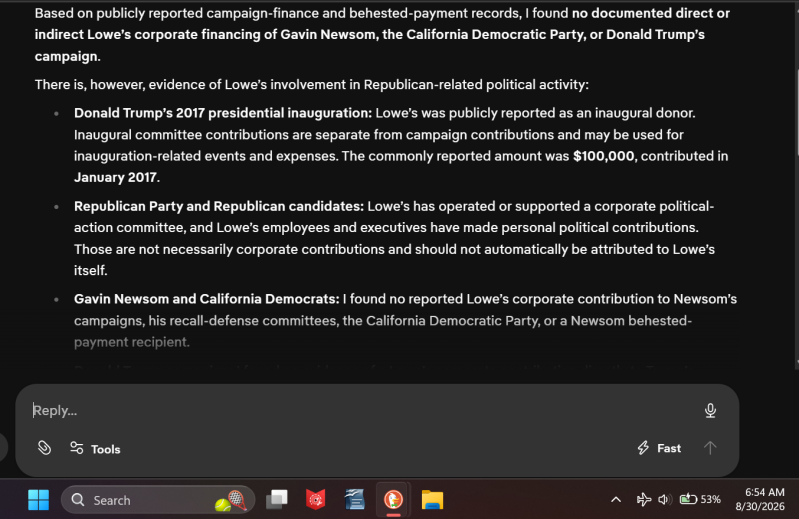Click the volume speaker tray icon
Screen dimensions: 799x519
664,500
